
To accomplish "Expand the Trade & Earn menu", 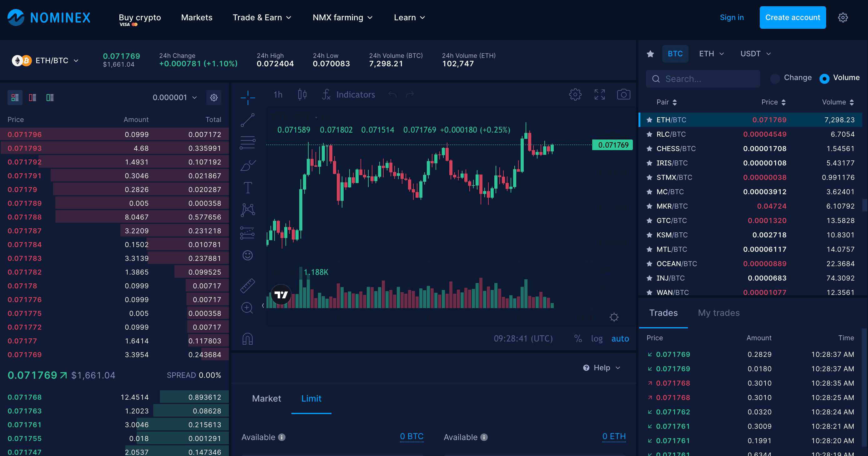I will (x=262, y=18).
